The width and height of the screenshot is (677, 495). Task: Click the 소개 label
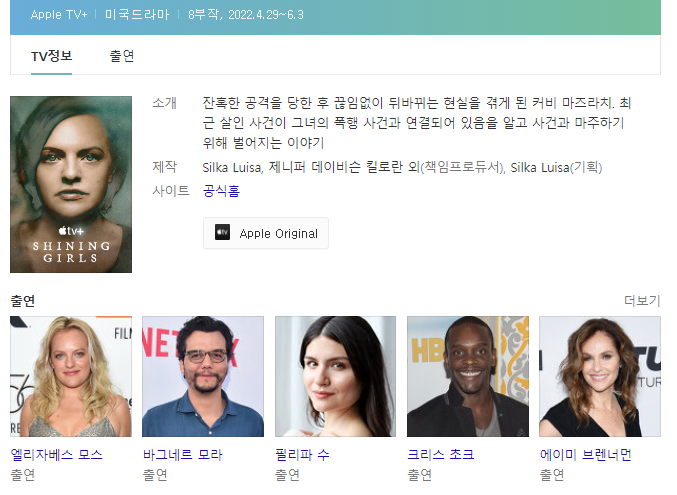165,103
